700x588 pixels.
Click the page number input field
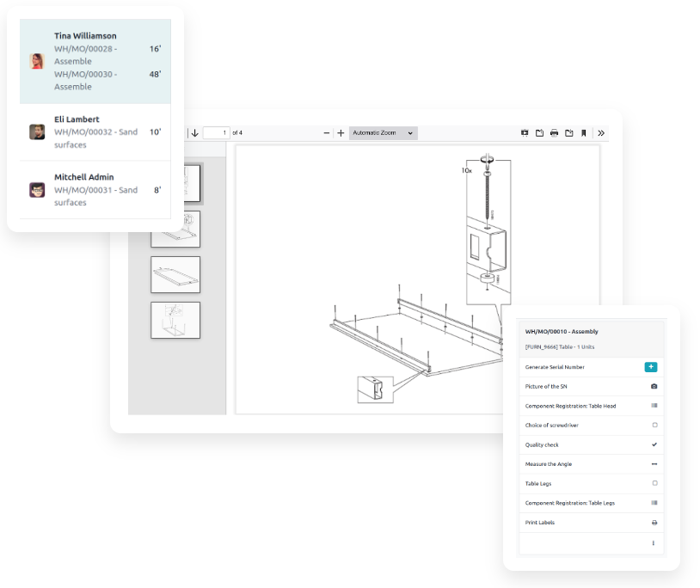click(x=216, y=133)
